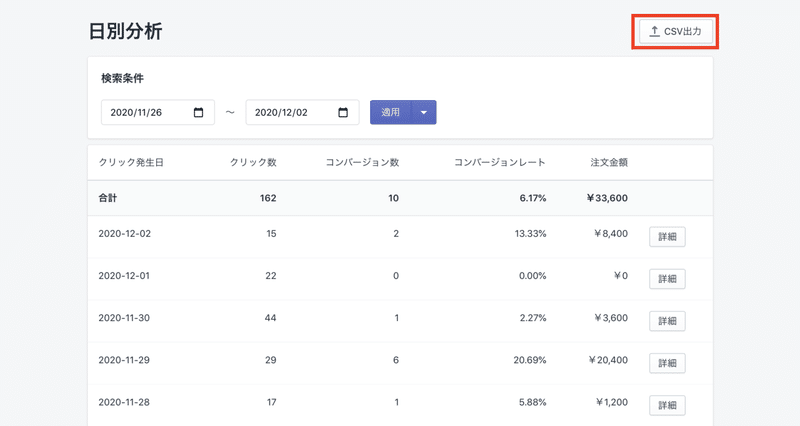Open 詳細 for 2020-12-02 row
This screenshot has height=426, width=800.
point(667,237)
